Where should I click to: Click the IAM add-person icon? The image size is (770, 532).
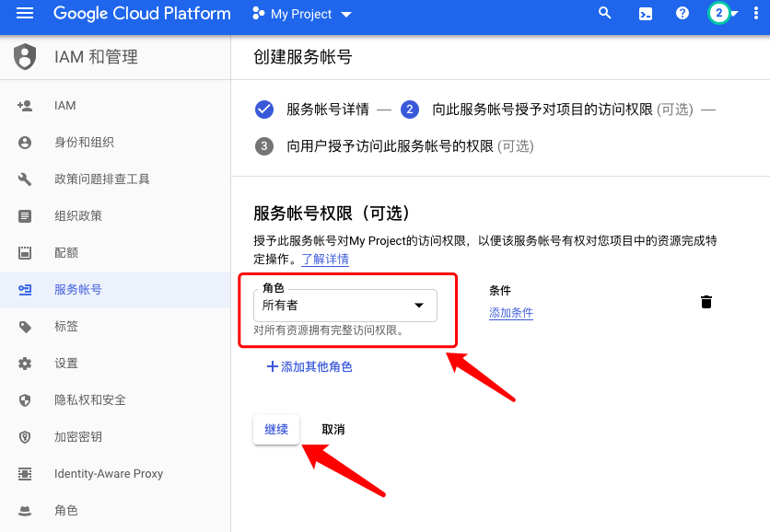[25, 106]
